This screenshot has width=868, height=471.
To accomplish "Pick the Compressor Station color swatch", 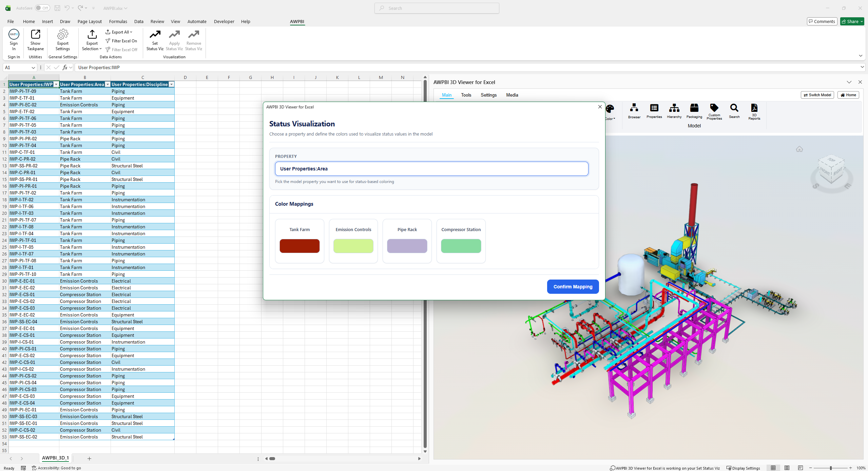I will 461,246.
